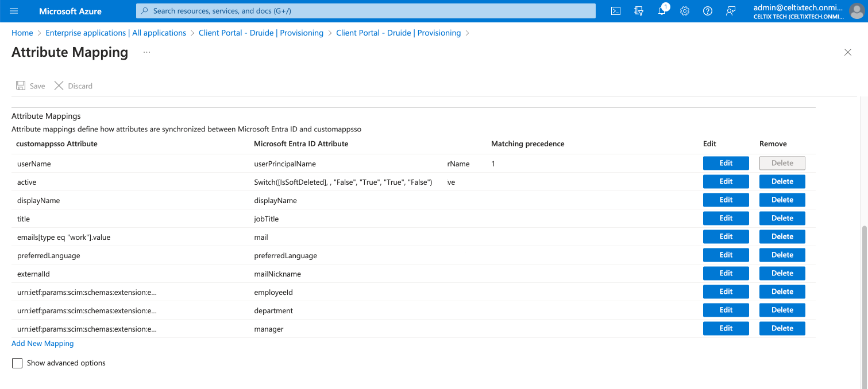Click Discard in the command bar
This screenshot has width=868, height=389.
click(74, 86)
